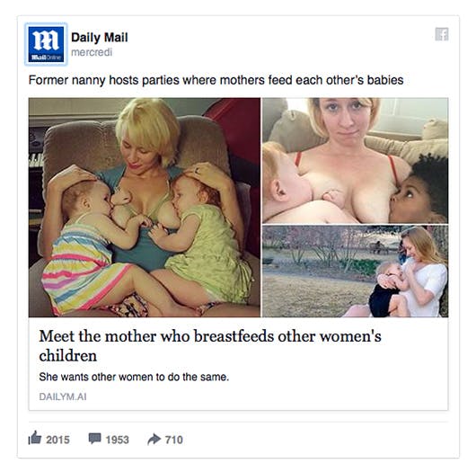Click the DAILYM.AI domain link

pos(63,397)
